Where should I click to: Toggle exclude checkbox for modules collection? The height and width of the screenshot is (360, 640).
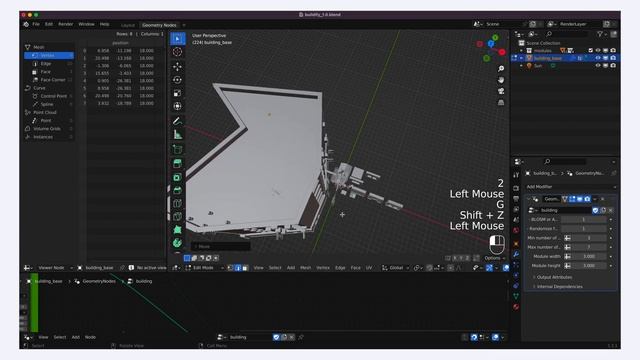pos(590,51)
